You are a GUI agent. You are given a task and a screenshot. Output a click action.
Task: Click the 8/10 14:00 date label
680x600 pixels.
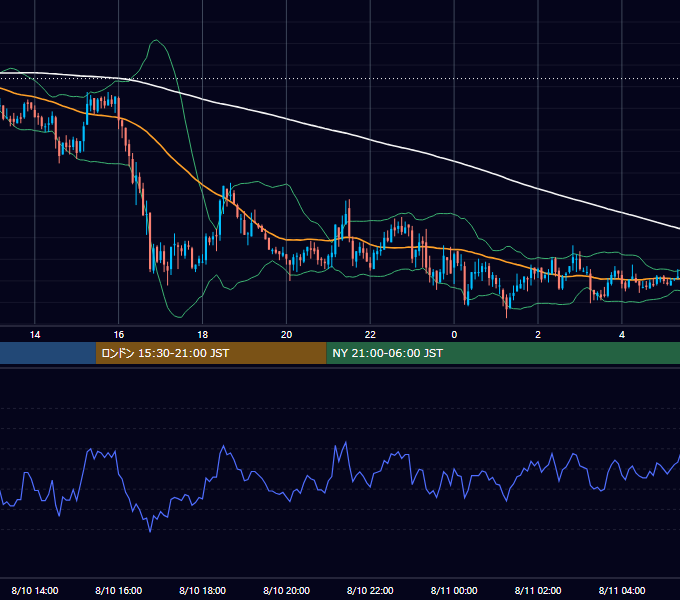tap(35, 590)
